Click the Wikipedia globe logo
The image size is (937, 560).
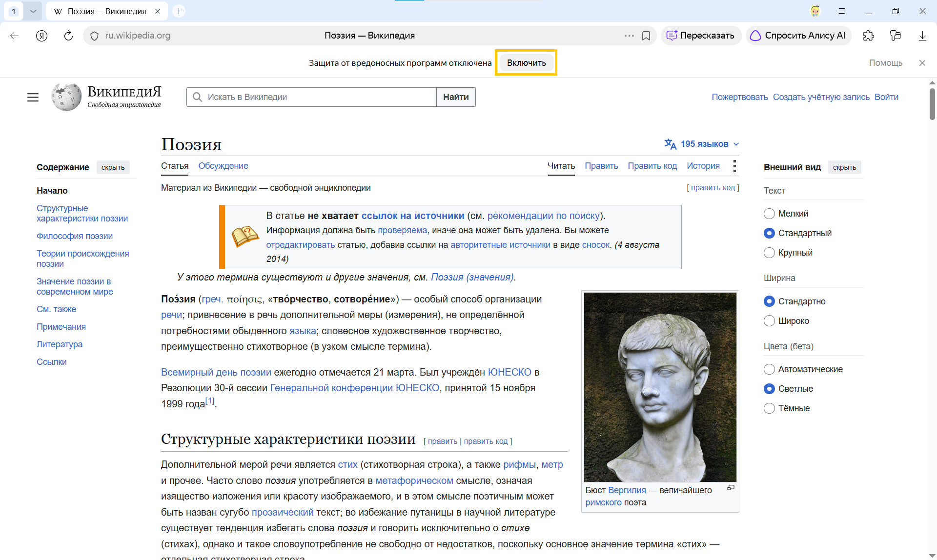[x=66, y=97]
